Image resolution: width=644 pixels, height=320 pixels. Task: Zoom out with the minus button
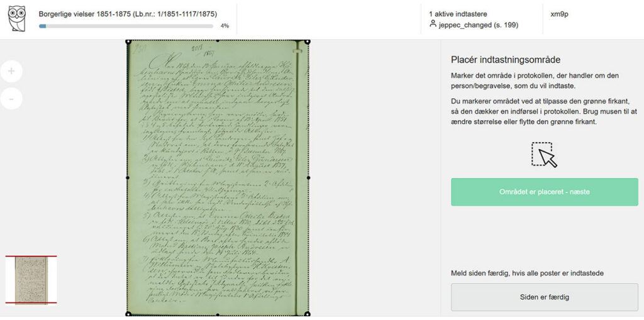11,99
